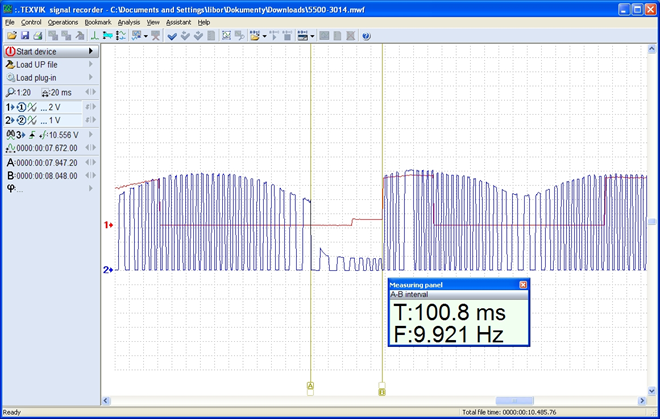660x419 pixels.
Task: Open the Control menu
Action: pos(31,22)
